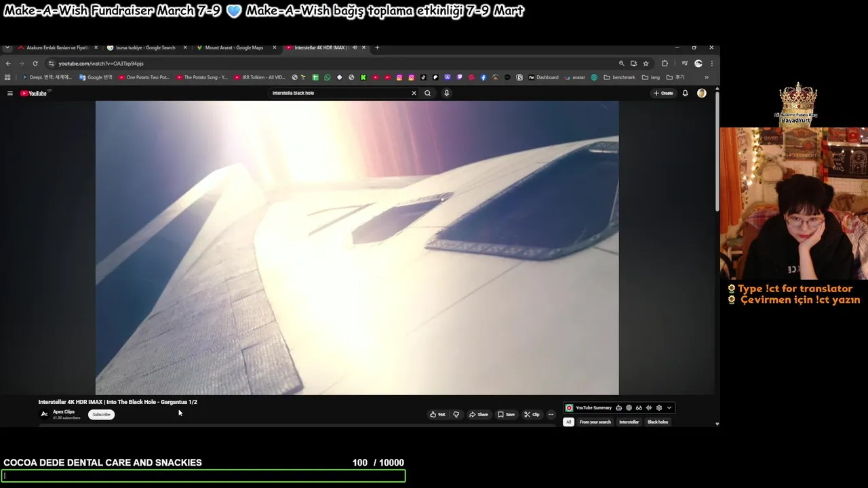The image size is (868, 488).
Task: Open One Potato Two Pot... bookmark
Action: (144, 77)
